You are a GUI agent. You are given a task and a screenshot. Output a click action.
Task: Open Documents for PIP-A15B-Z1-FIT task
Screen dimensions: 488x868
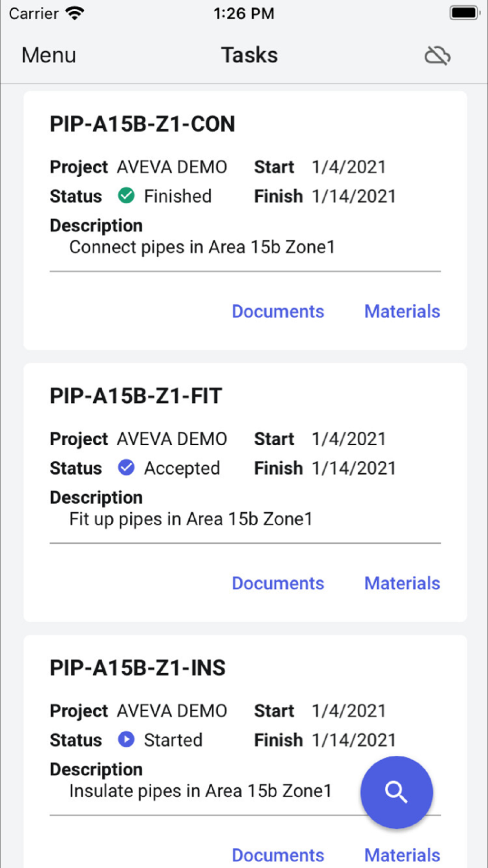click(278, 583)
